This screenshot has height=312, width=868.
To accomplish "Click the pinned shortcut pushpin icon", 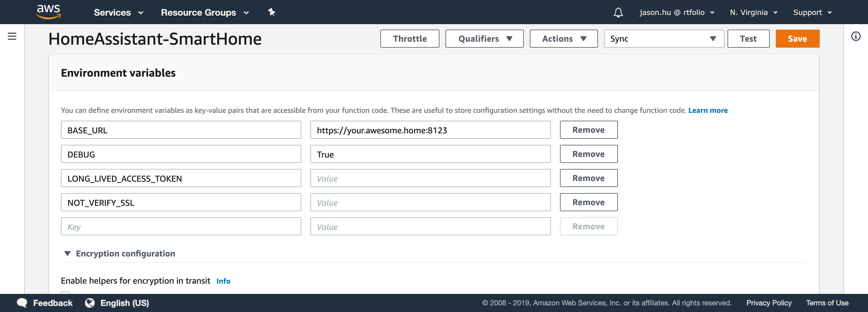I will coord(271,12).
